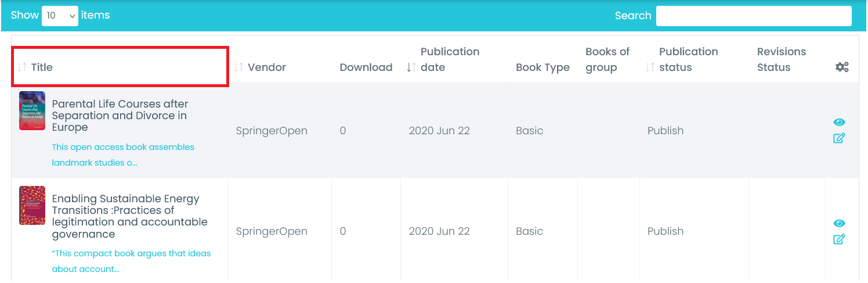Click the Book Type column header
Image resolution: width=868 pixels, height=283 pixels.
[542, 67]
